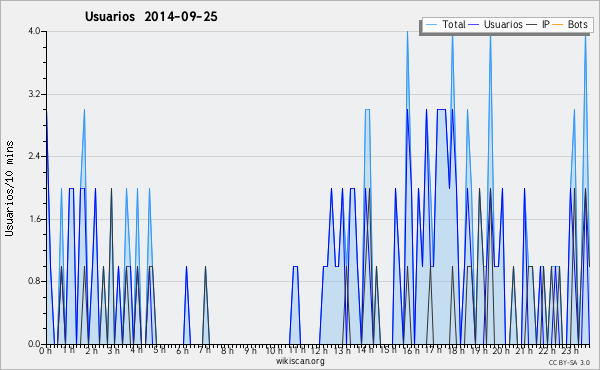
Task: Click the 7 h x-axis label
Action: (x=204, y=350)
